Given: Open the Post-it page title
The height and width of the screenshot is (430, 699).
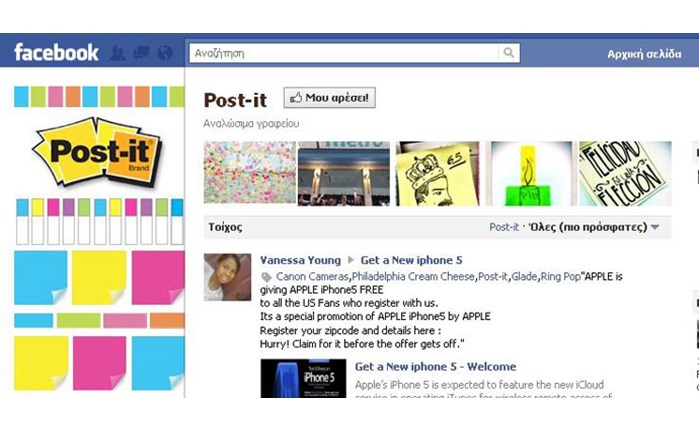Looking at the screenshot, I should 235,100.
